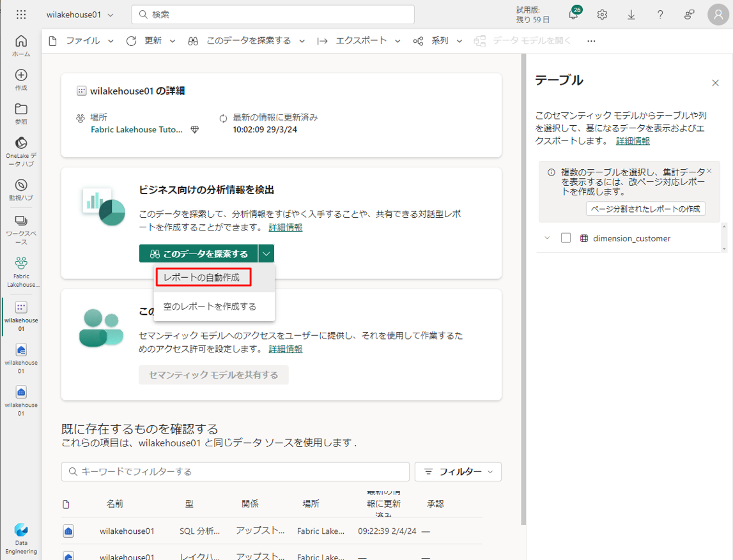Image resolution: width=733 pixels, height=560 pixels.
Task: Open 詳細情報 link in the テーブル panel
Action: (633, 140)
